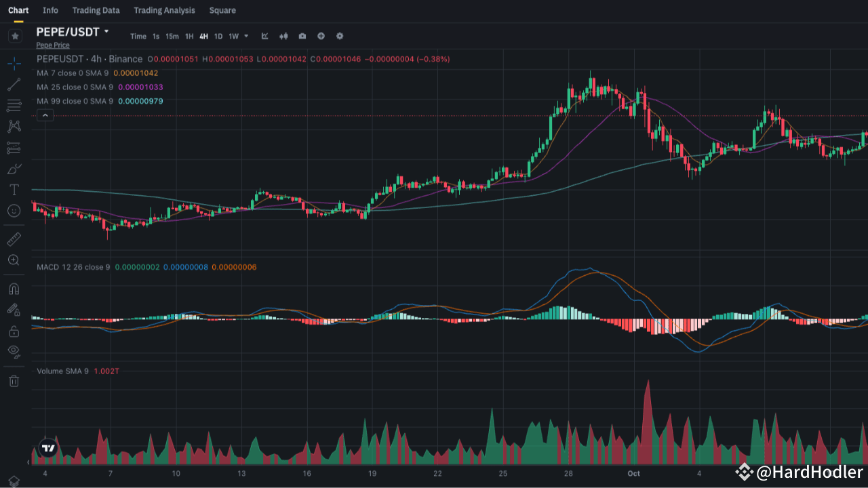Select the crosshair cursor tool
Viewport: 868px width, 488px height.
pos(14,64)
